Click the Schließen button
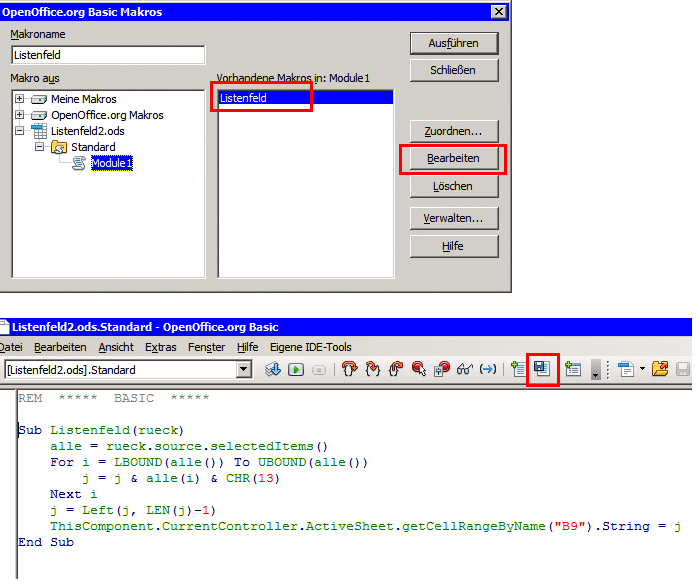This screenshot has width=696, height=588. point(454,70)
